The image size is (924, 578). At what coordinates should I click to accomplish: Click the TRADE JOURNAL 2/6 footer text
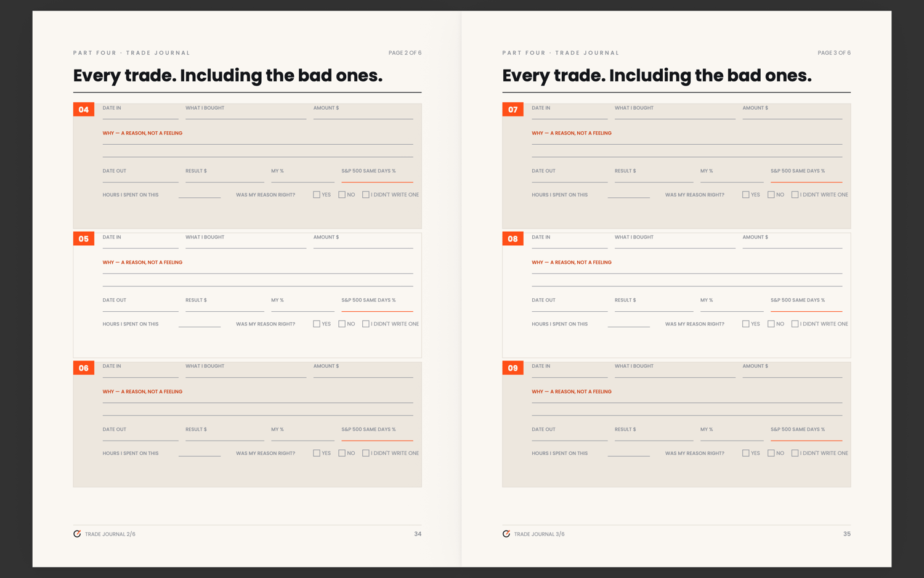pos(110,534)
